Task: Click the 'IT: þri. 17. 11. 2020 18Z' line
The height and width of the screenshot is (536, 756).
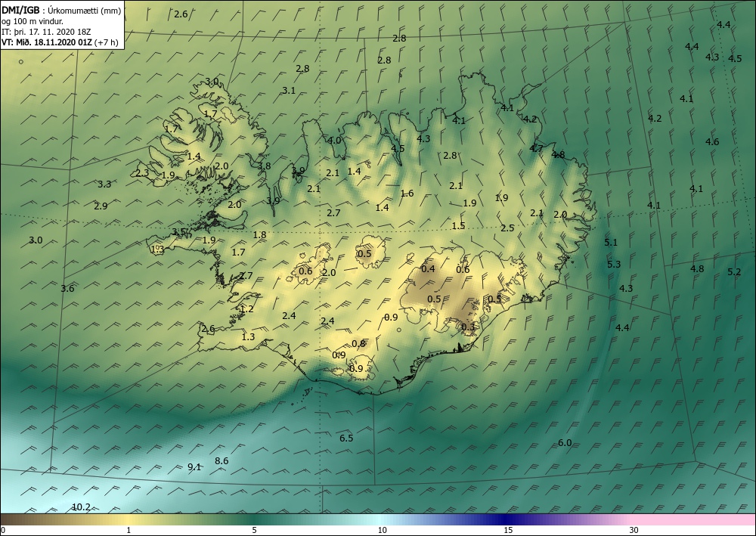Action: click(x=46, y=32)
